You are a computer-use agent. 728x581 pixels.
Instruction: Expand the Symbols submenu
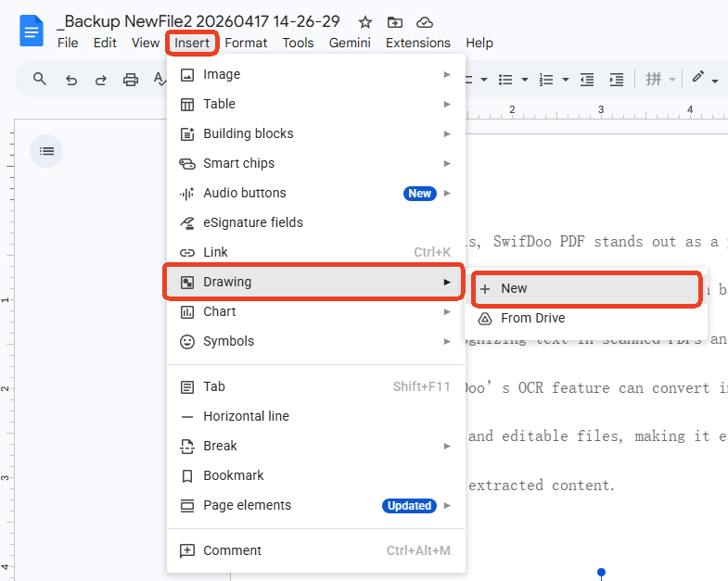315,341
